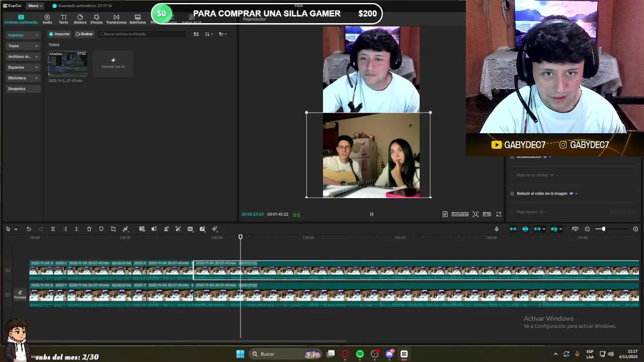Toggle main track magnet
This screenshot has width=644, height=362.
(x=513, y=229)
